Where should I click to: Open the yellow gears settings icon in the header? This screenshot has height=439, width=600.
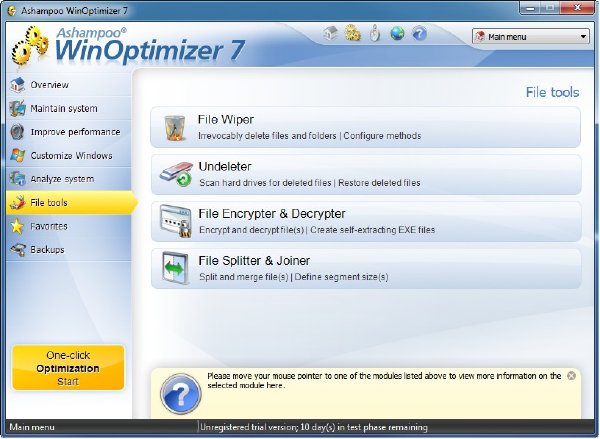[352, 33]
